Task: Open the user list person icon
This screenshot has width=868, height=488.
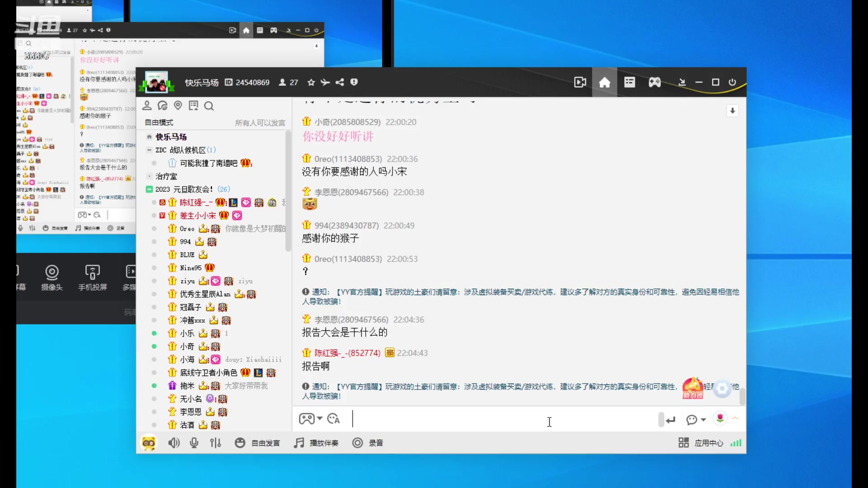Action: [147, 106]
